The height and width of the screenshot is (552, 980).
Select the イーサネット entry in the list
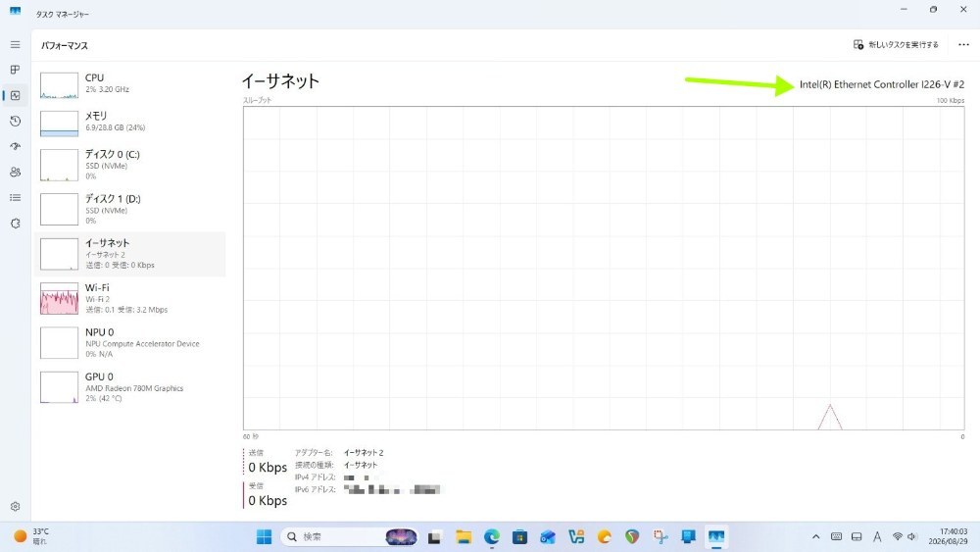[129, 254]
